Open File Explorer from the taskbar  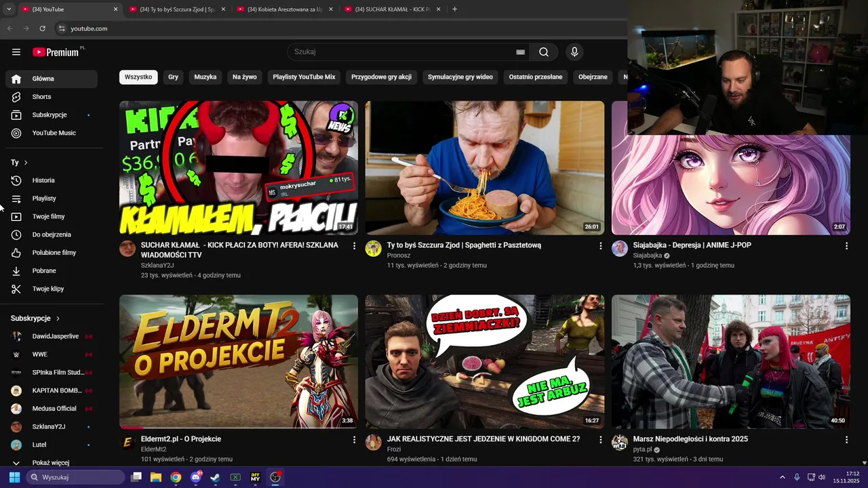[155, 477]
